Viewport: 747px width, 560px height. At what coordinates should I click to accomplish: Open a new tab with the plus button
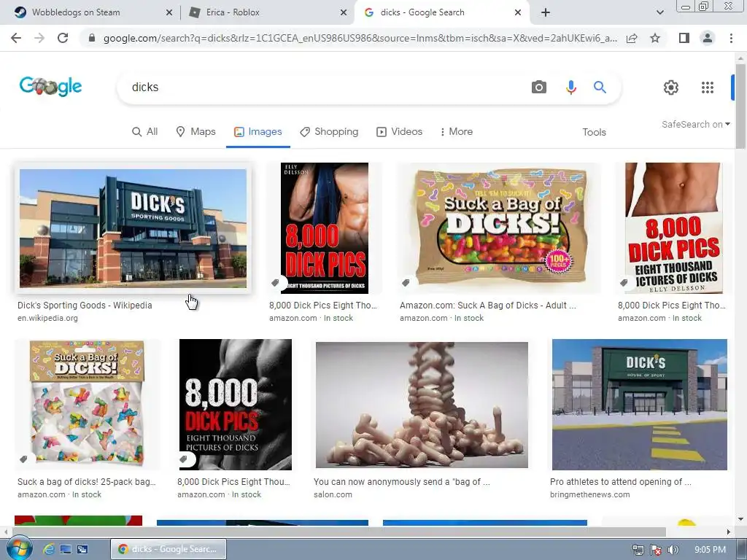click(x=546, y=12)
